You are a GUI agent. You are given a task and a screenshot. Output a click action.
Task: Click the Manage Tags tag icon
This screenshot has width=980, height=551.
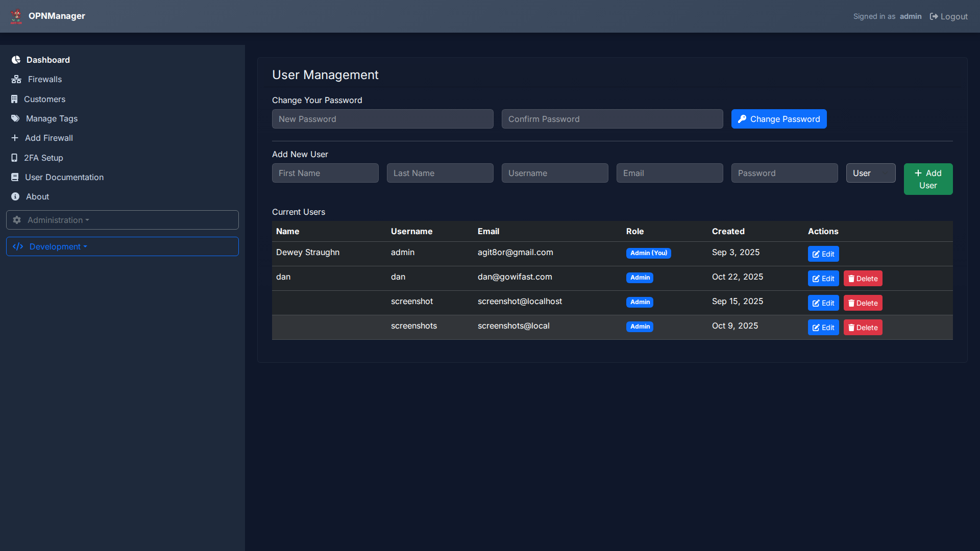pos(15,118)
